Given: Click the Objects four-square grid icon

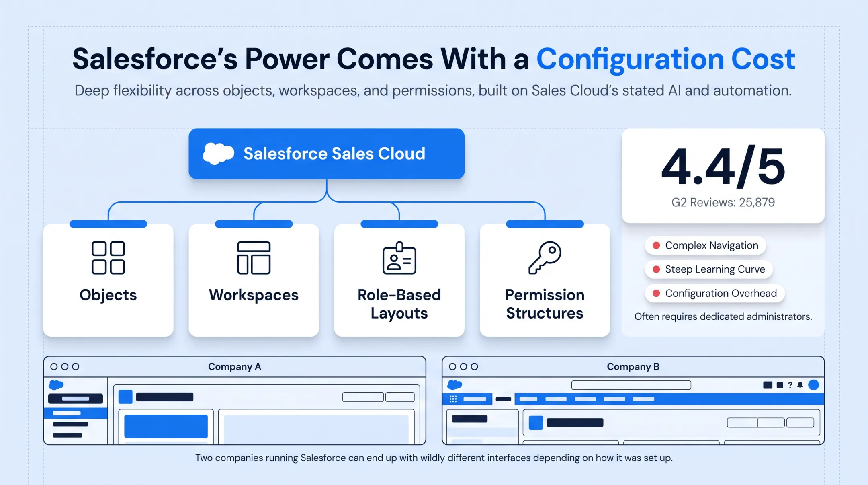Looking at the screenshot, I should [x=108, y=258].
